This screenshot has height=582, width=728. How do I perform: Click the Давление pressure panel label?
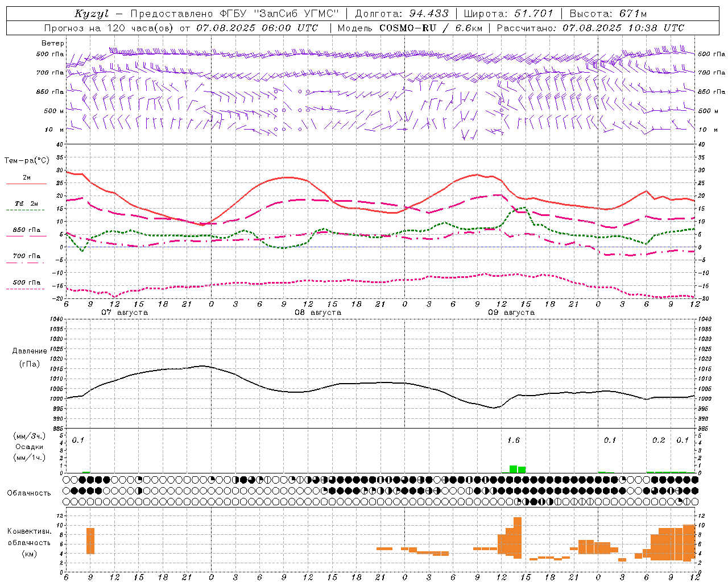29,351
